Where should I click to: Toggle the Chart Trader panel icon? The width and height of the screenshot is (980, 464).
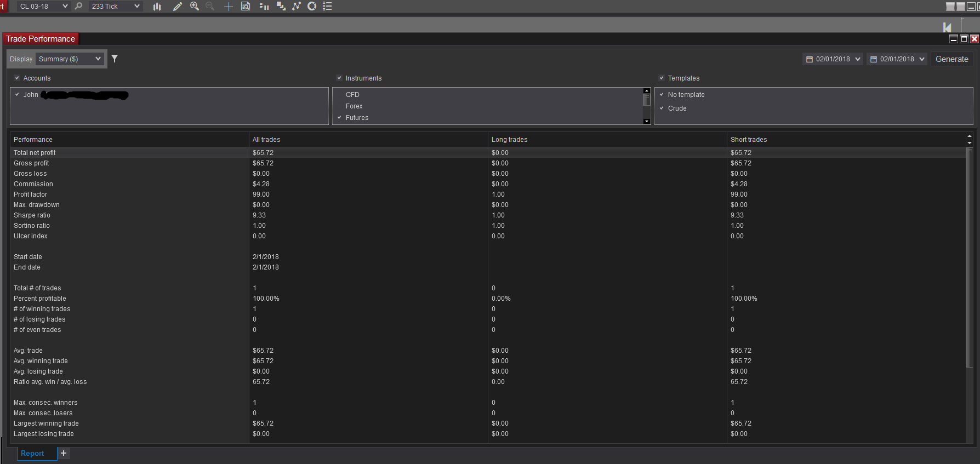coord(264,6)
